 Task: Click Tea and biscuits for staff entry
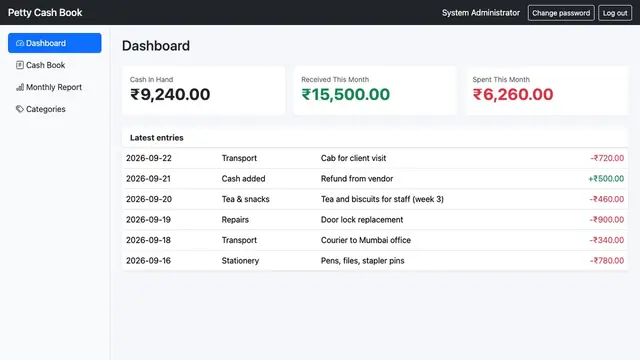tap(382, 199)
